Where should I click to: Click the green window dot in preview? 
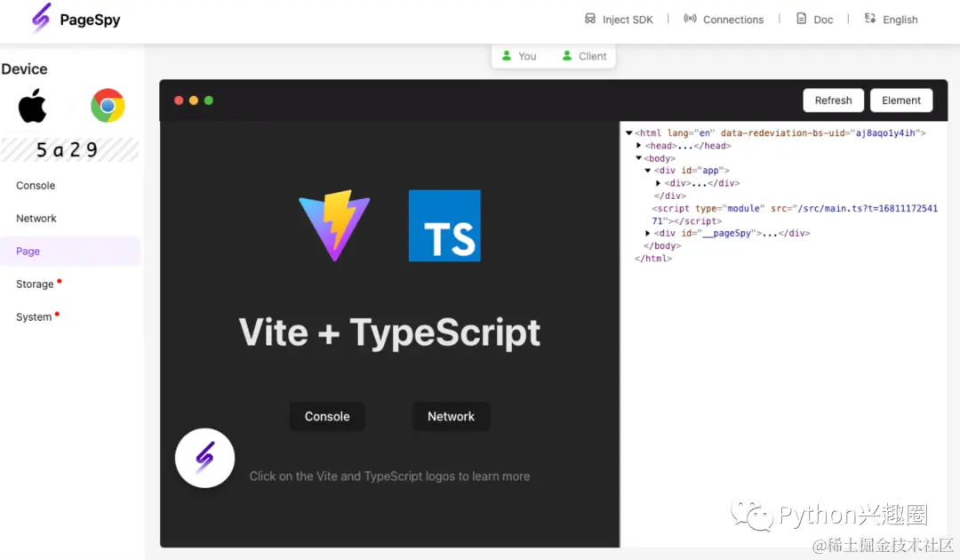pyautogui.click(x=209, y=100)
